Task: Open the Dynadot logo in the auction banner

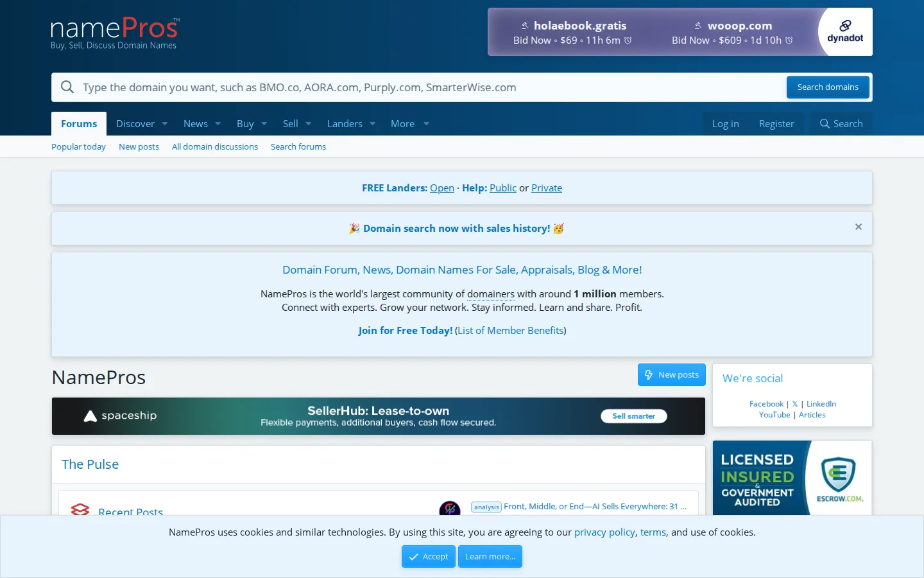Action: point(845,32)
